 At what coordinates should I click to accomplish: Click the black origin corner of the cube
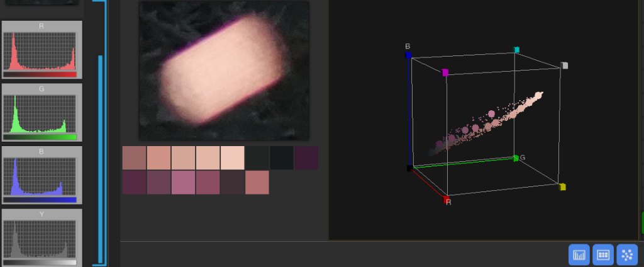[x=409, y=168]
